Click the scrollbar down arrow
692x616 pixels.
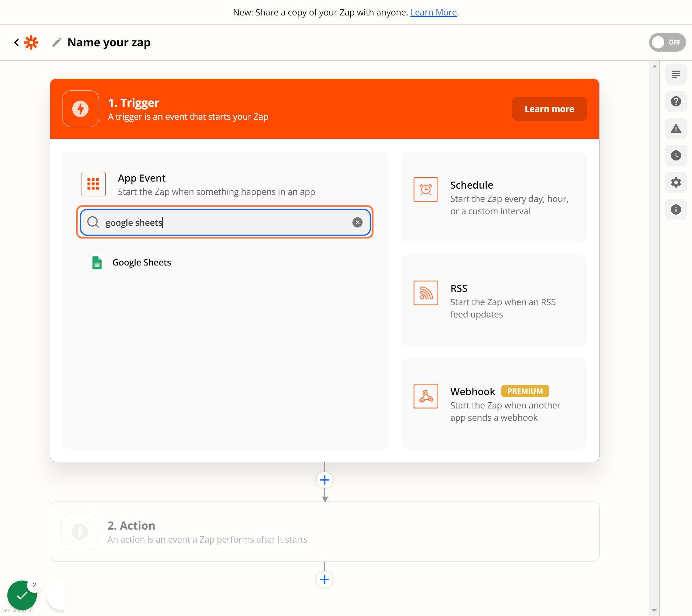pyautogui.click(x=654, y=611)
